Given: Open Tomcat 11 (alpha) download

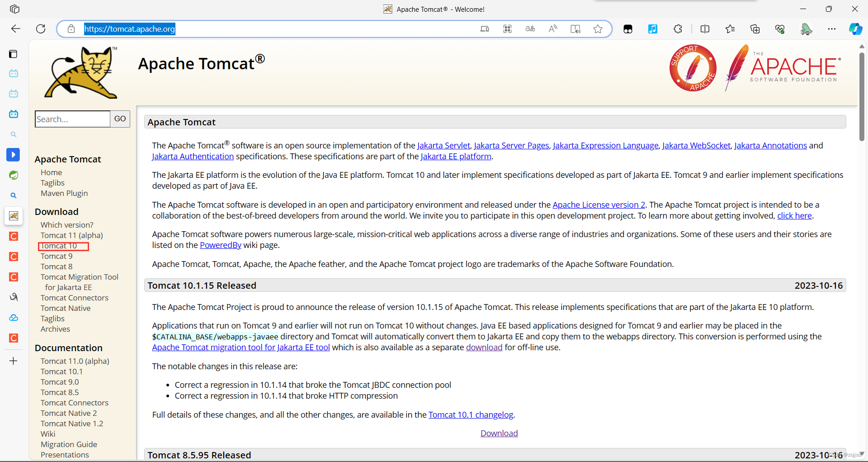Looking at the screenshot, I should pos(72,235).
